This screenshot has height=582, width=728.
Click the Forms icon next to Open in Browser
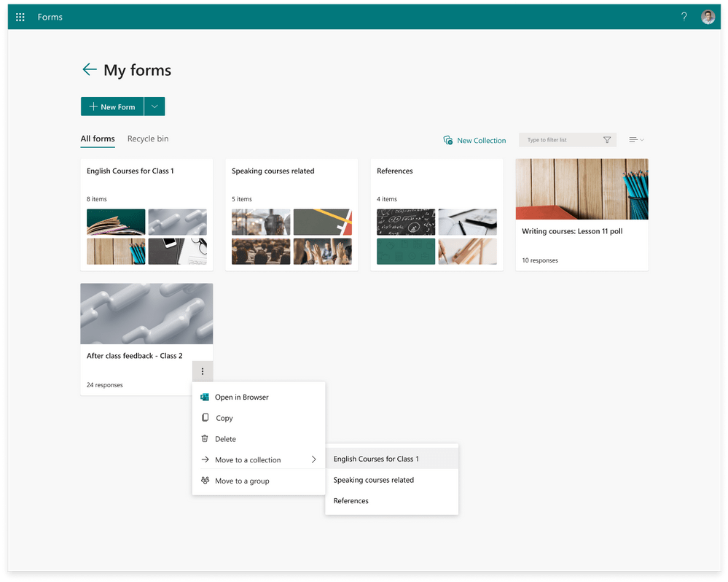[x=205, y=397]
